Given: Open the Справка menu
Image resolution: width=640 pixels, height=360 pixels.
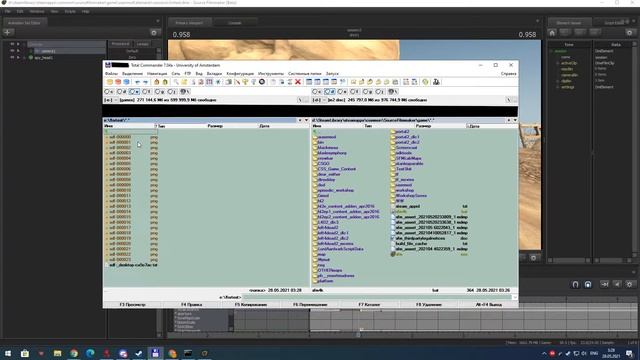Looking at the screenshot, I should (x=509, y=74).
